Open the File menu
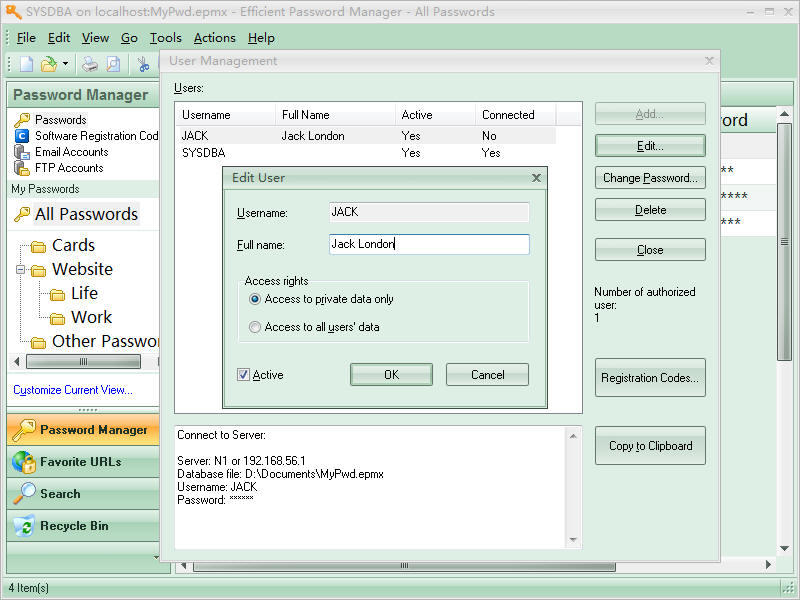Image resolution: width=800 pixels, height=600 pixels. pos(26,38)
